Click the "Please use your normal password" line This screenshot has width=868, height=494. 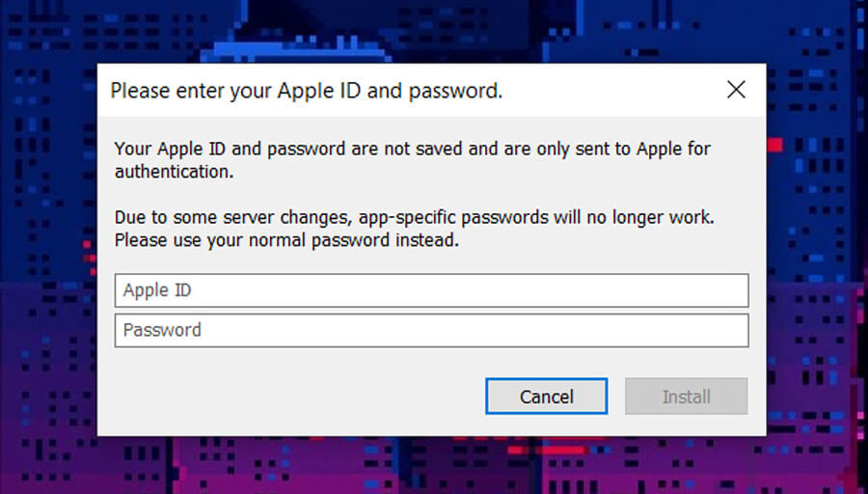(286, 239)
